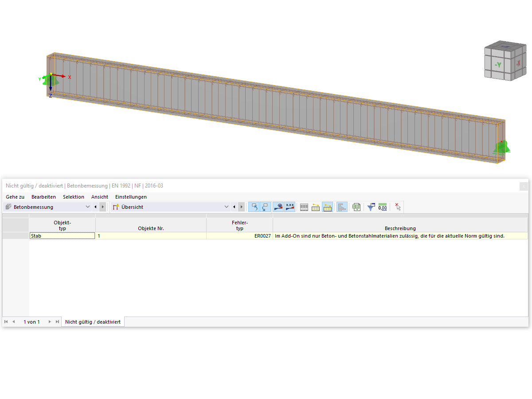Click the cursor with red X icon

[398, 207]
